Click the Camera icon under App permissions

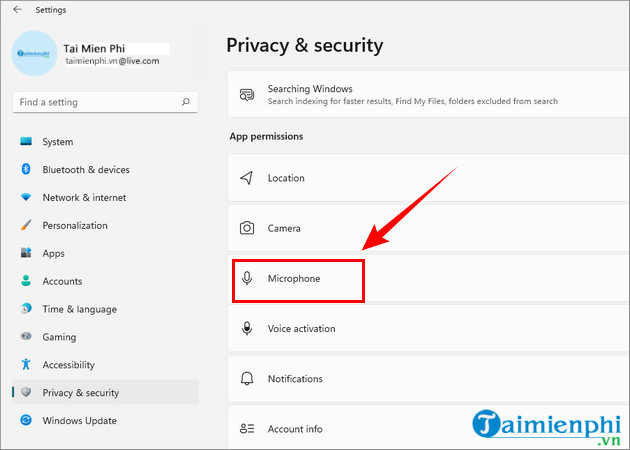(x=247, y=228)
